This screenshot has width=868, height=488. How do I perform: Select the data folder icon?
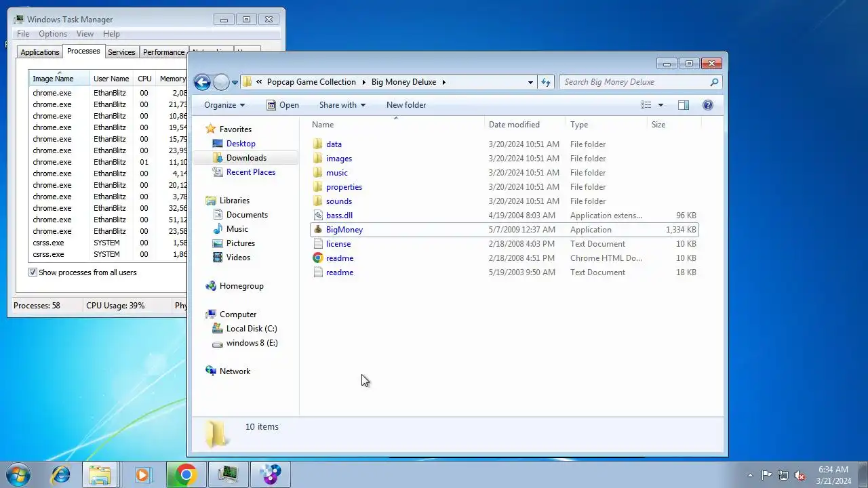pos(318,144)
